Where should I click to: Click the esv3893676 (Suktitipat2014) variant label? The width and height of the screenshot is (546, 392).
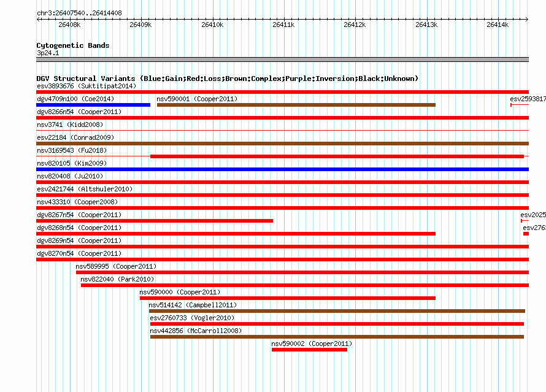pyautogui.click(x=87, y=86)
